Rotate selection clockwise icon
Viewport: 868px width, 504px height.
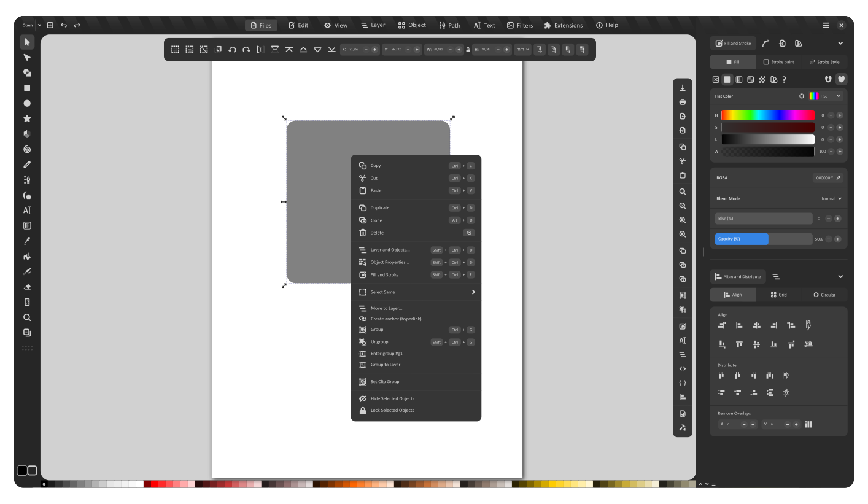pyautogui.click(x=246, y=49)
